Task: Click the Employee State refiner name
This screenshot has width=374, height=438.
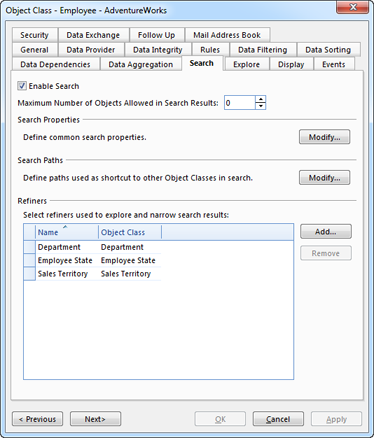Action: coord(65,260)
